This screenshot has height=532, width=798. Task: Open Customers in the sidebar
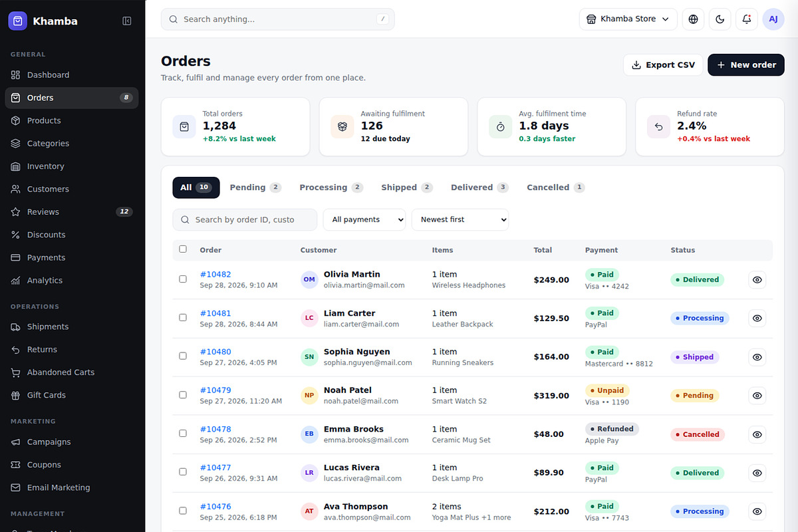click(72, 189)
